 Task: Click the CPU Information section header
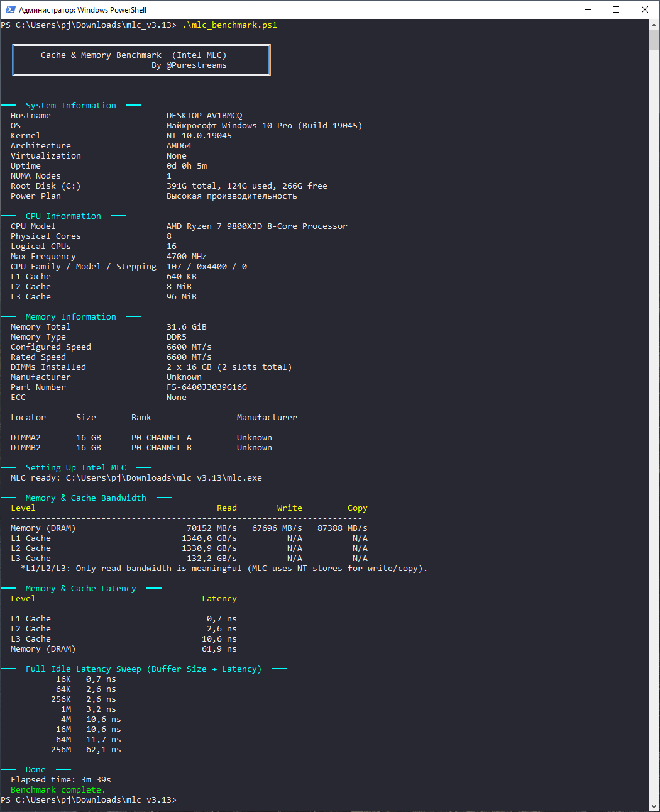(x=63, y=216)
